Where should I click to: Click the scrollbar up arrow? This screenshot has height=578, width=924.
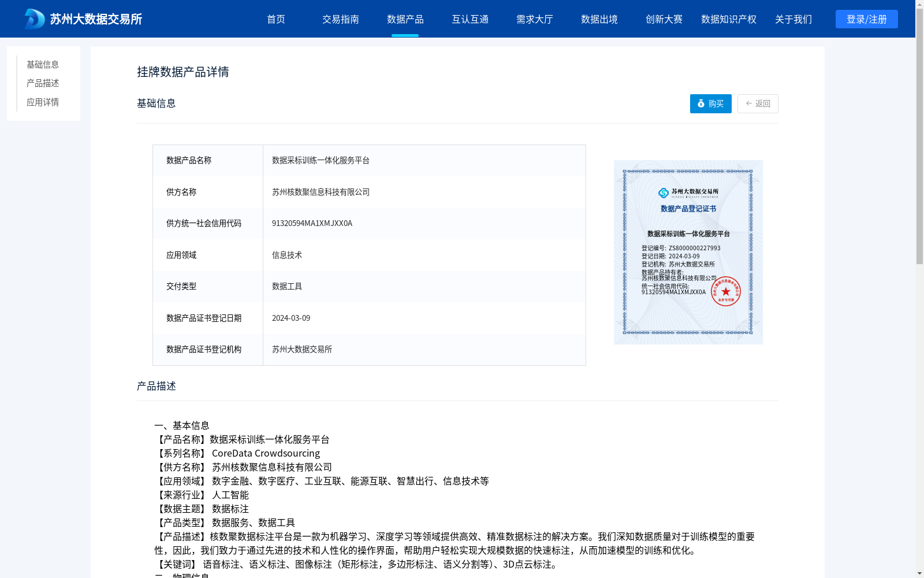click(x=919, y=4)
